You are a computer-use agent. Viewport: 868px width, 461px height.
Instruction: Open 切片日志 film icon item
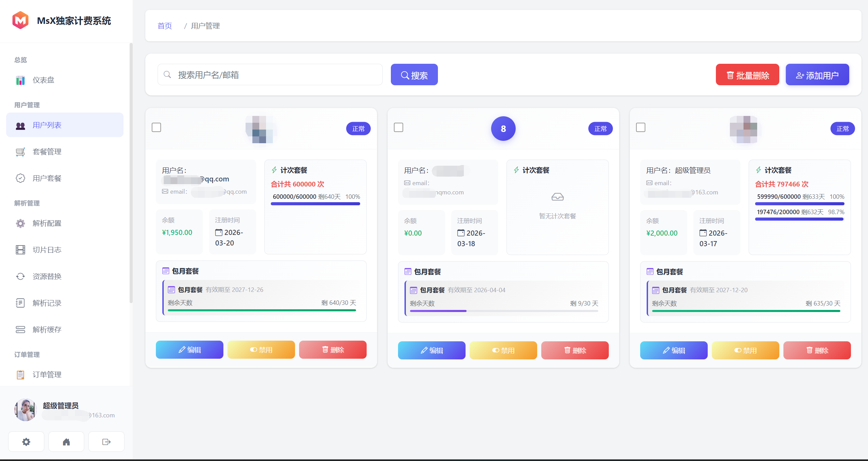point(47,250)
